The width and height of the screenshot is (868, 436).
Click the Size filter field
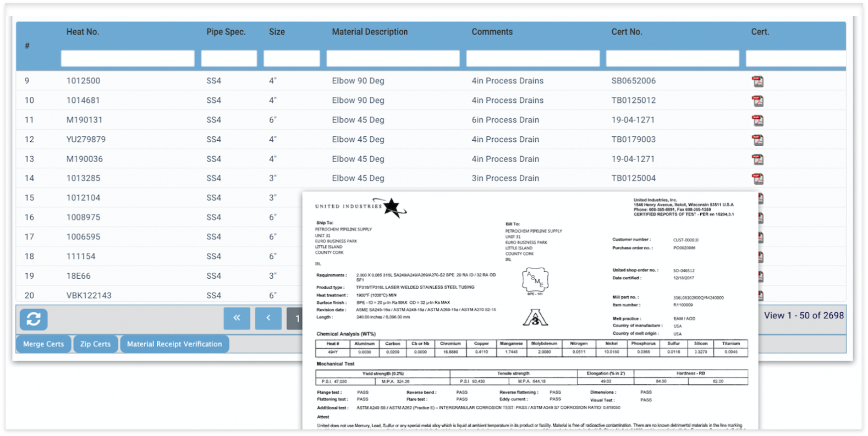pos(292,58)
